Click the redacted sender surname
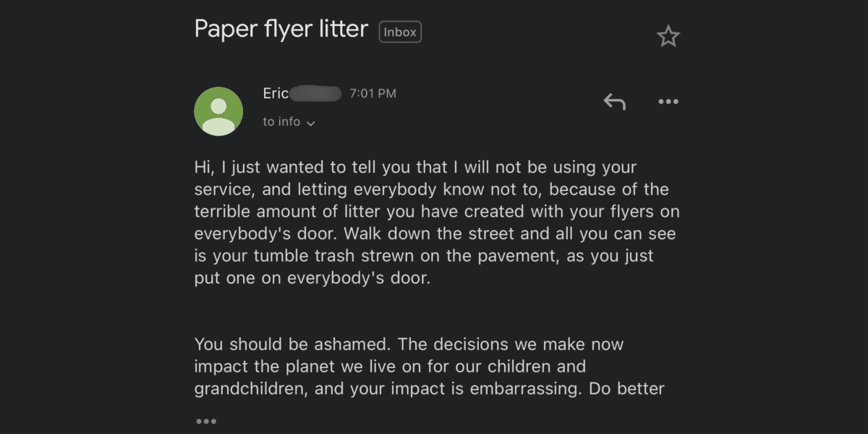 pyautogui.click(x=316, y=93)
